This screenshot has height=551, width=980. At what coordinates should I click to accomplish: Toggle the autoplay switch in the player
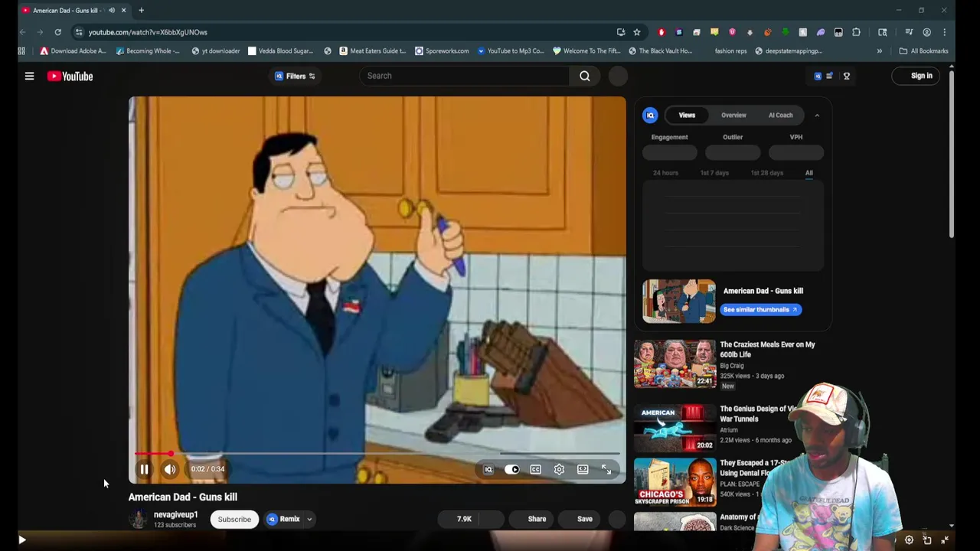point(512,469)
